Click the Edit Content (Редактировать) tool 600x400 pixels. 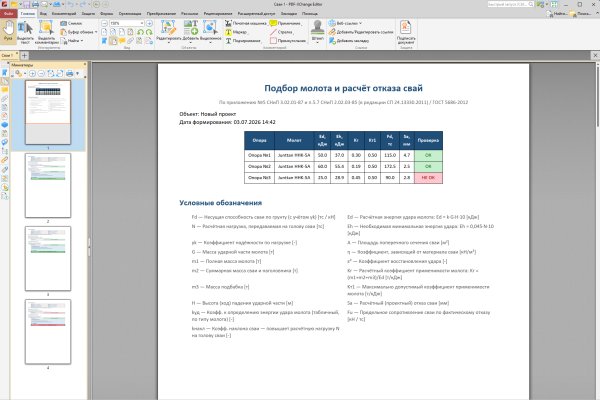168,31
